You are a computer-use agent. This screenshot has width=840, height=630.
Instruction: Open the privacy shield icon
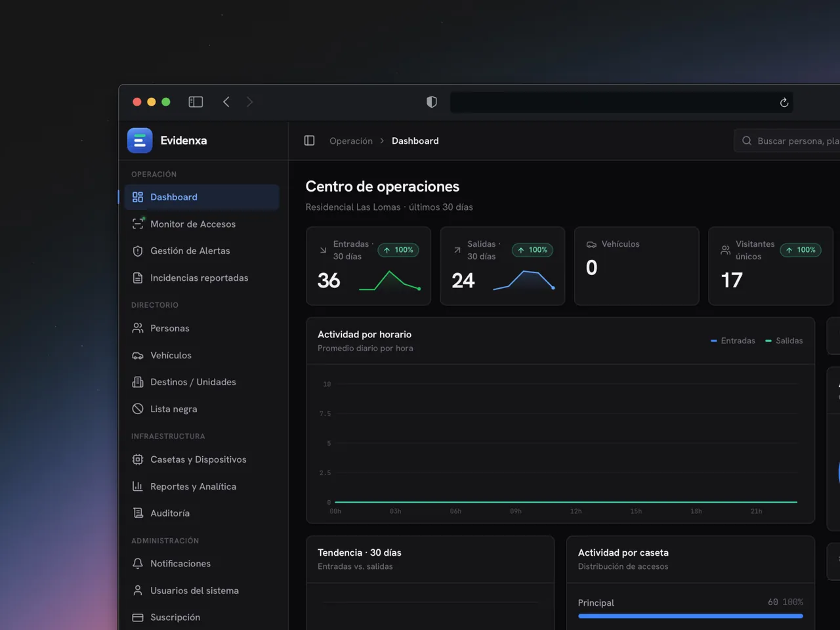[x=432, y=102]
